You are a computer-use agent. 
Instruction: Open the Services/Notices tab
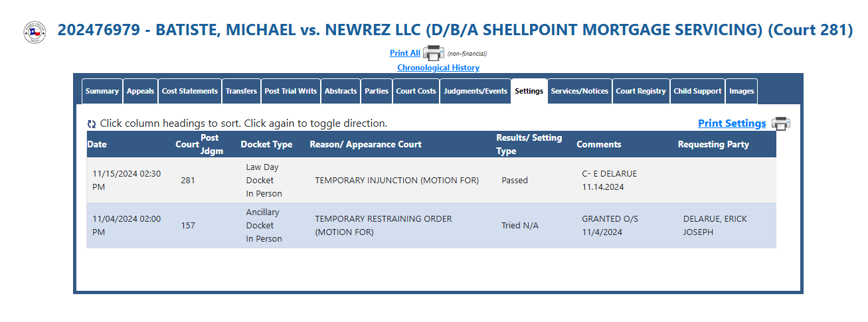tap(580, 91)
